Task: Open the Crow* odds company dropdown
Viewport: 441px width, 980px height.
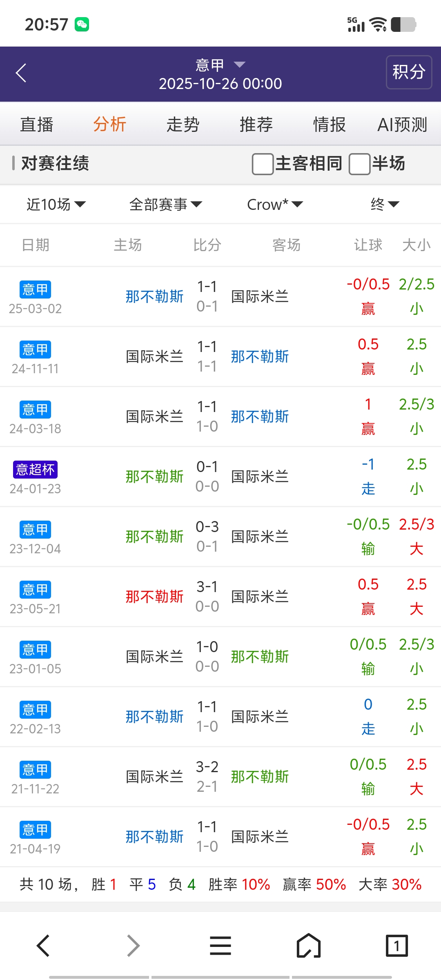Action: (x=275, y=204)
